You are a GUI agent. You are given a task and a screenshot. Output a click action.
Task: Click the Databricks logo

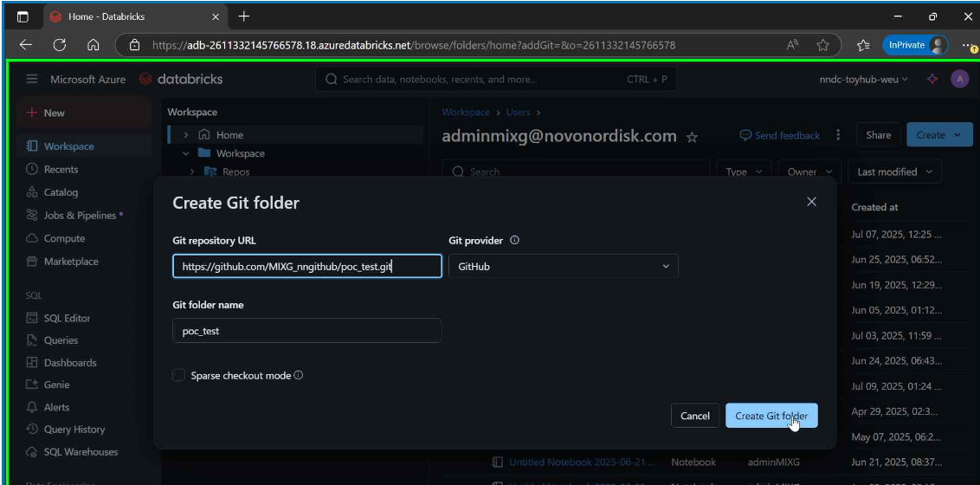181,80
